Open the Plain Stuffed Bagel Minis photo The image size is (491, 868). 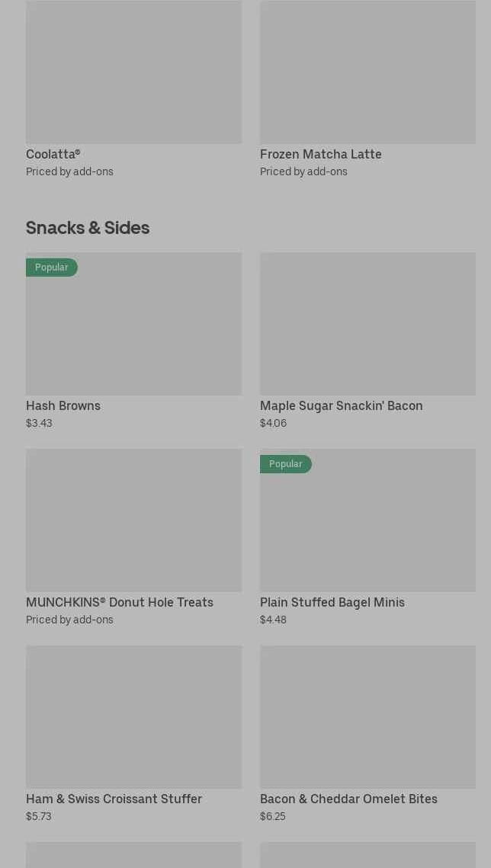point(367,528)
